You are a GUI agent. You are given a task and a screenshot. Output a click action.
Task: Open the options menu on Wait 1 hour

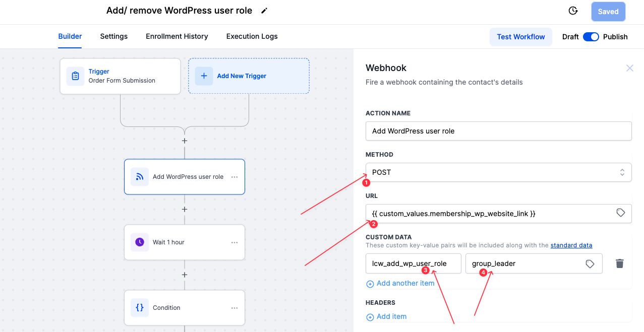point(234,242)
